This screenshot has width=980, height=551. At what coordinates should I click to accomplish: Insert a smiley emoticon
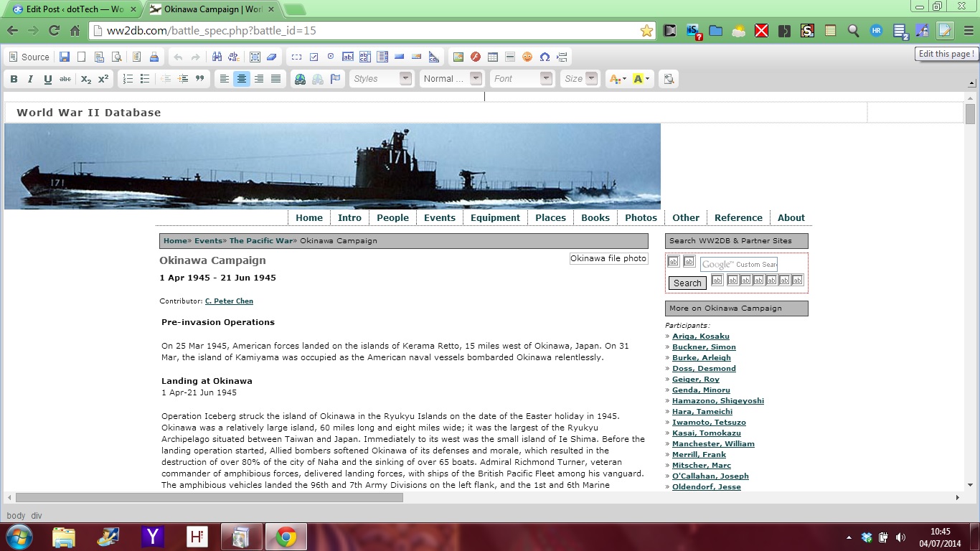click(527, 57)
